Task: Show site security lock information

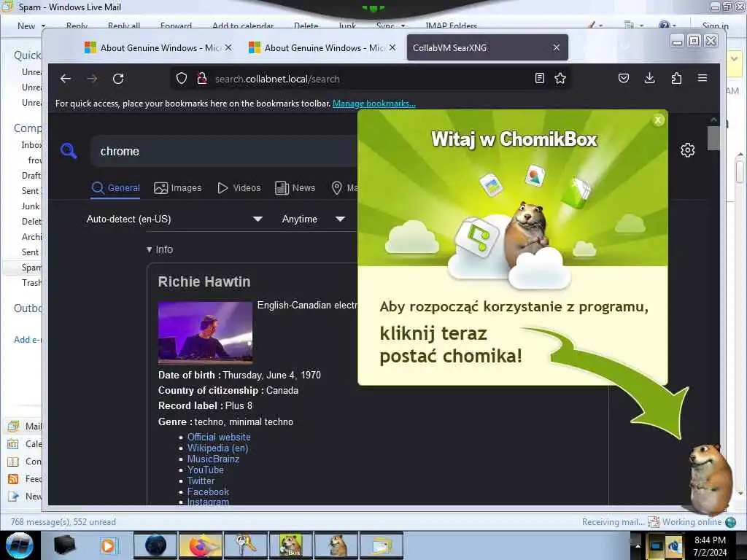Action: coord(202,79)
